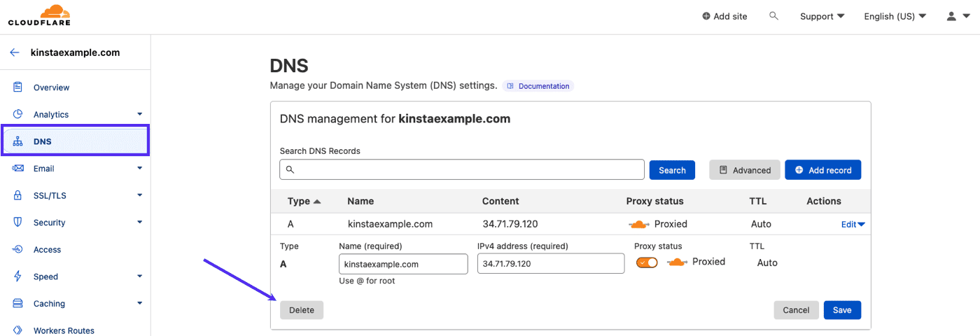This screenshot has width=980, height=336.
Task: Open the Documentation link
Action: [538, 86]
